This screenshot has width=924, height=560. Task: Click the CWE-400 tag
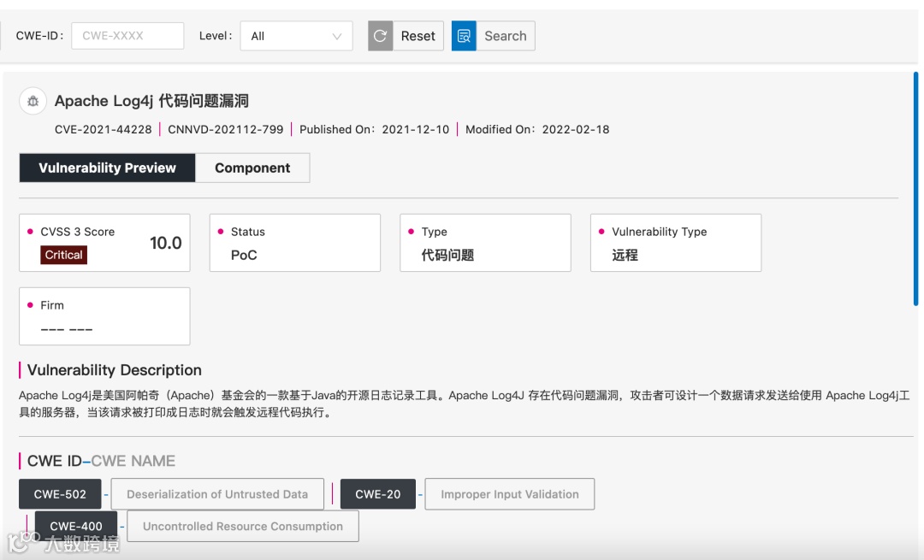pos(76,526)
